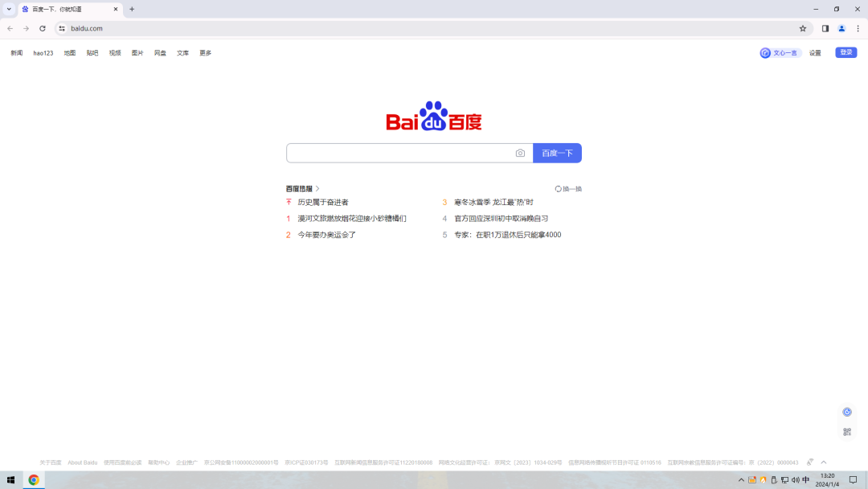The image size is (868, 489).
Task: Open the 设置 settings menu
Action: 815,53
